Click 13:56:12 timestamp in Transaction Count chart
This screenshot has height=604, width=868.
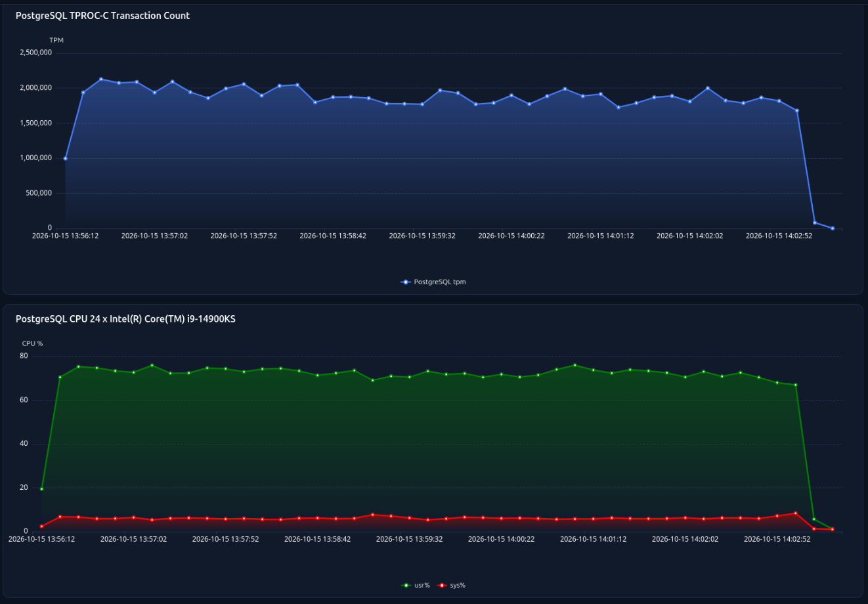pyautogui.click(x=65, y=236)
